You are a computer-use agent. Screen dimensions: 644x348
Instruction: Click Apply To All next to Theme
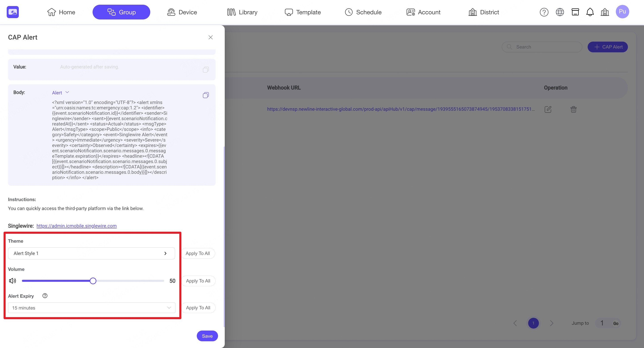(197, 253)
